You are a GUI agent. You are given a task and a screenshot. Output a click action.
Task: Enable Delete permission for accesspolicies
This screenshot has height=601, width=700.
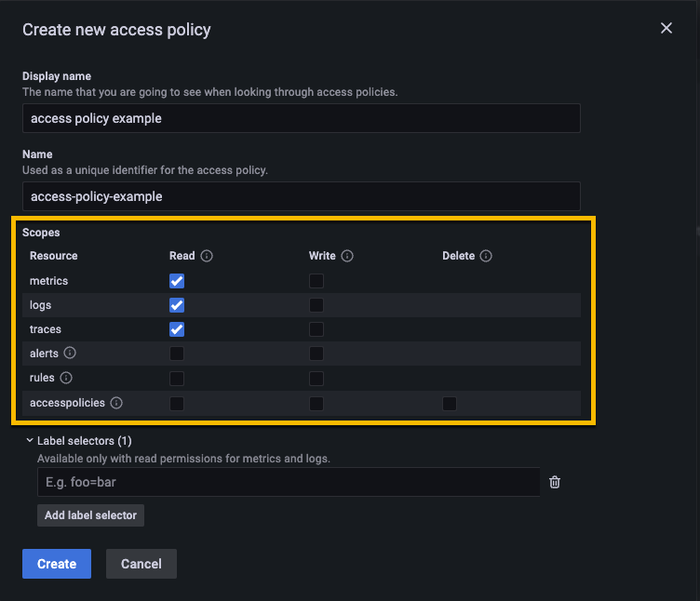click(x=450, y=403)
